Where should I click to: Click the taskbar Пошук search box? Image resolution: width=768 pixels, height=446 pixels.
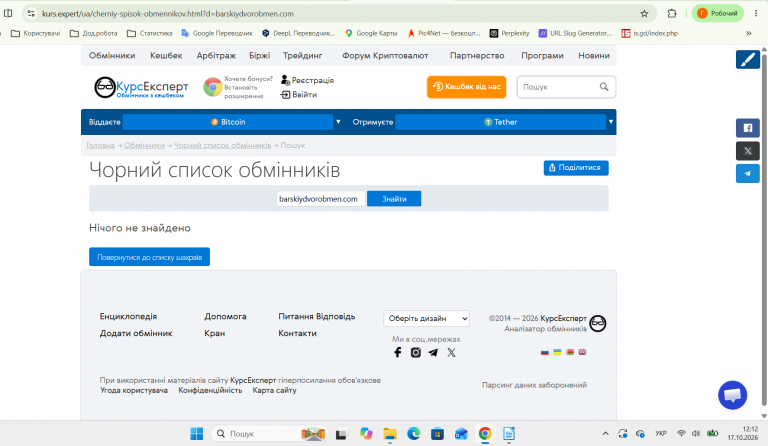pyautogui.click(x=268, y=434)
